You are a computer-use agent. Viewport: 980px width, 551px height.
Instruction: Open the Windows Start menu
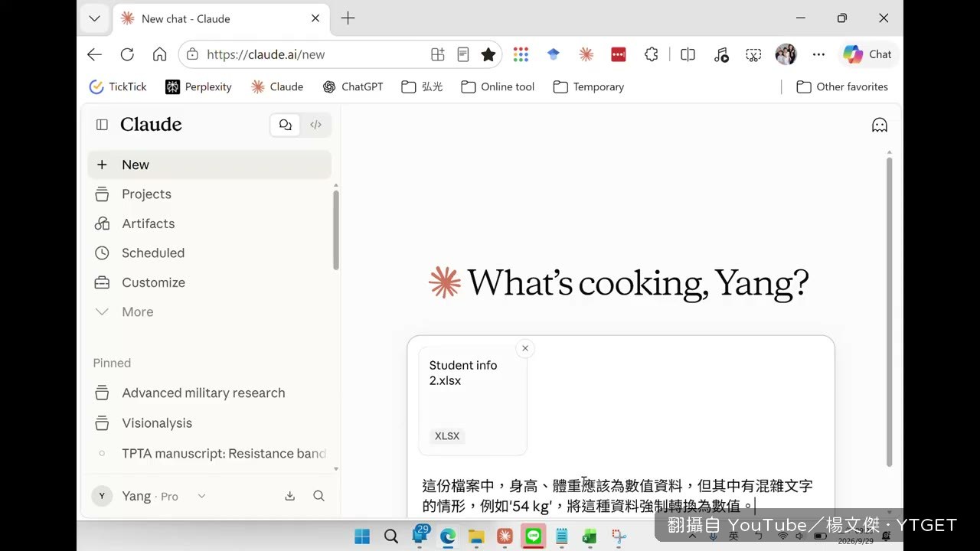click(x=362, y=536)
